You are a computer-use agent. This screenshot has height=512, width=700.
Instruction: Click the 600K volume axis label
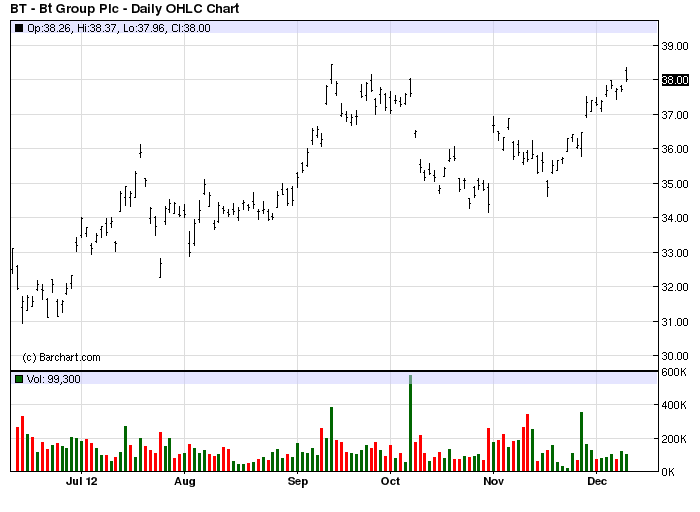pos(674,372)
